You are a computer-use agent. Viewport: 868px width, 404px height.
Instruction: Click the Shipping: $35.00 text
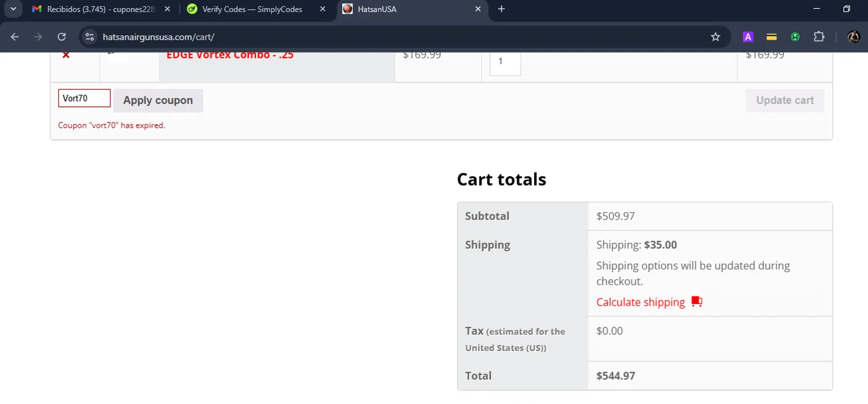pos(637,245)
